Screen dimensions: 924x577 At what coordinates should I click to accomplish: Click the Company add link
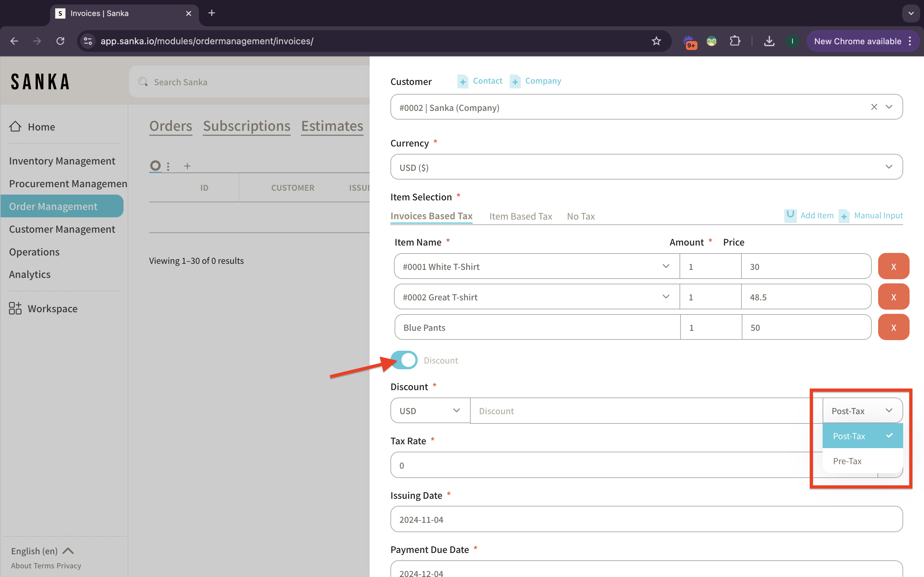coord(543,81)
